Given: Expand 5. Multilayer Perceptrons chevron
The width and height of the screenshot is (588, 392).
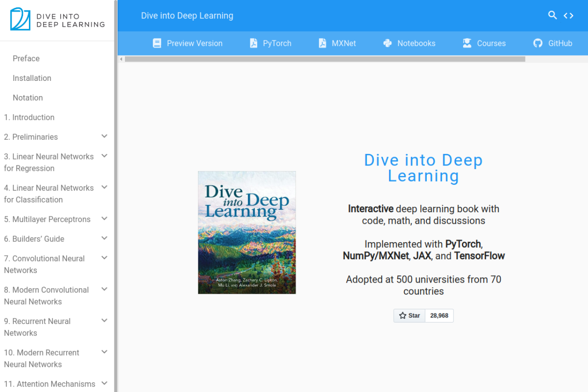Looking at the screenshot, I should point(104,219).
